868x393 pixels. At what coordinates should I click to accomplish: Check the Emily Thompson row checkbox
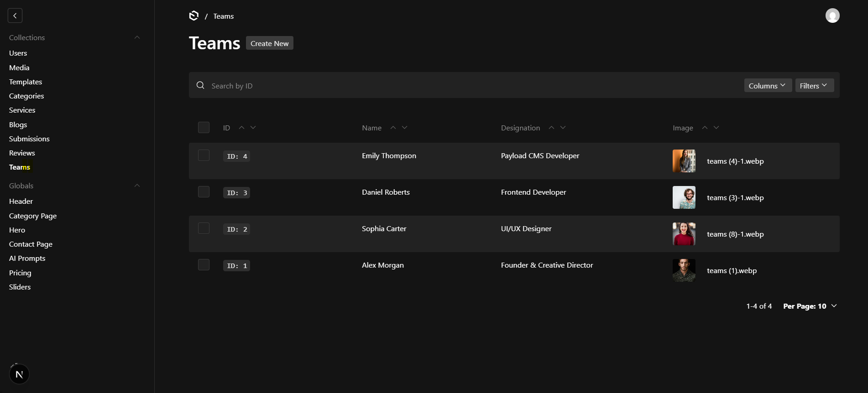point(204,155)
